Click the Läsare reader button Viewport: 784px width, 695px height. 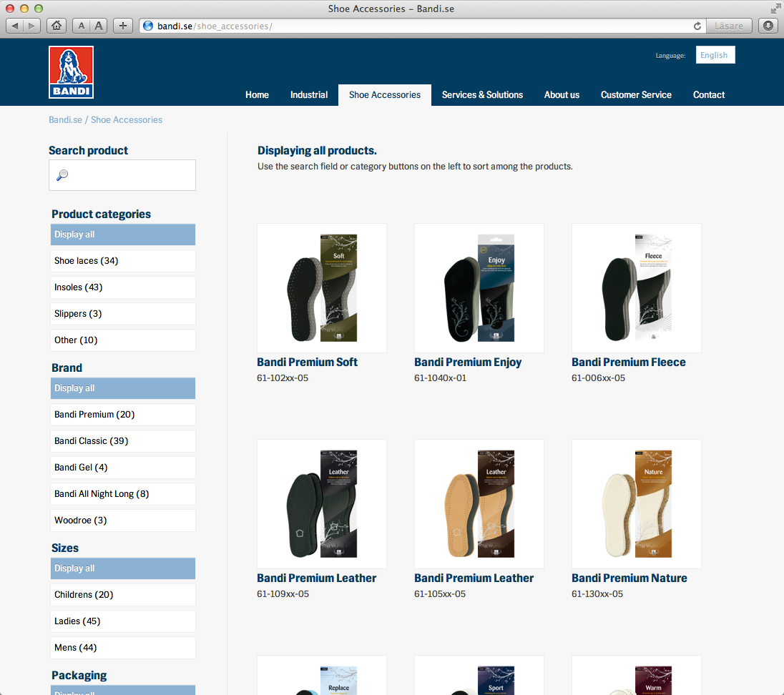729,26
